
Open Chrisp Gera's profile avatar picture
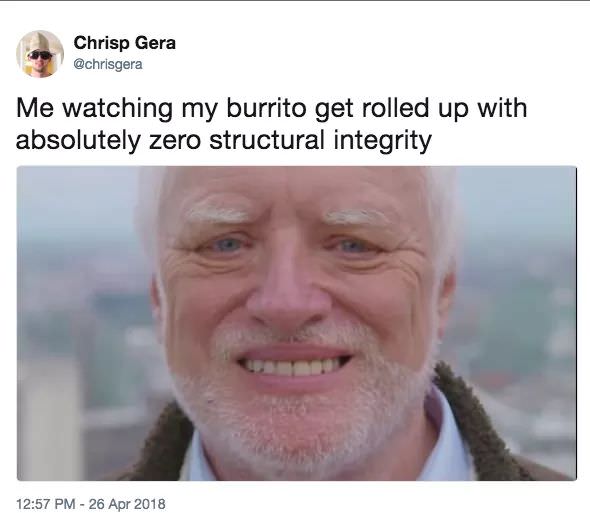[x=40, y=54]
